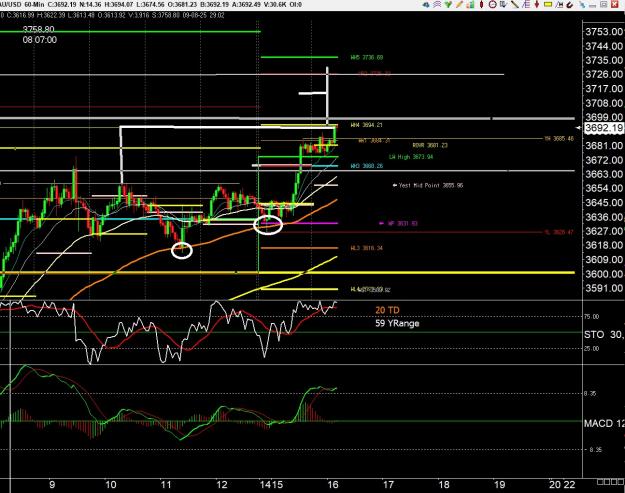The image size is (625, 493).
Task: Select the 3758.80 level label
Action: [39, 29]
